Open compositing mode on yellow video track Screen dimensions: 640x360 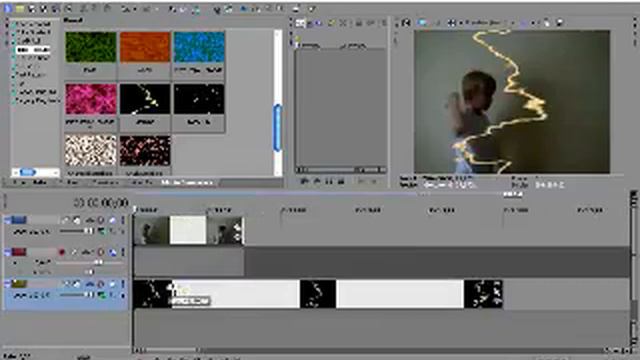[x=101, y=295]
